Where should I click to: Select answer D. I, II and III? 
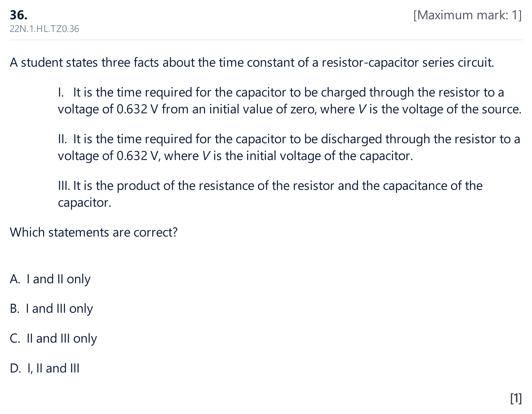(45, 368)
